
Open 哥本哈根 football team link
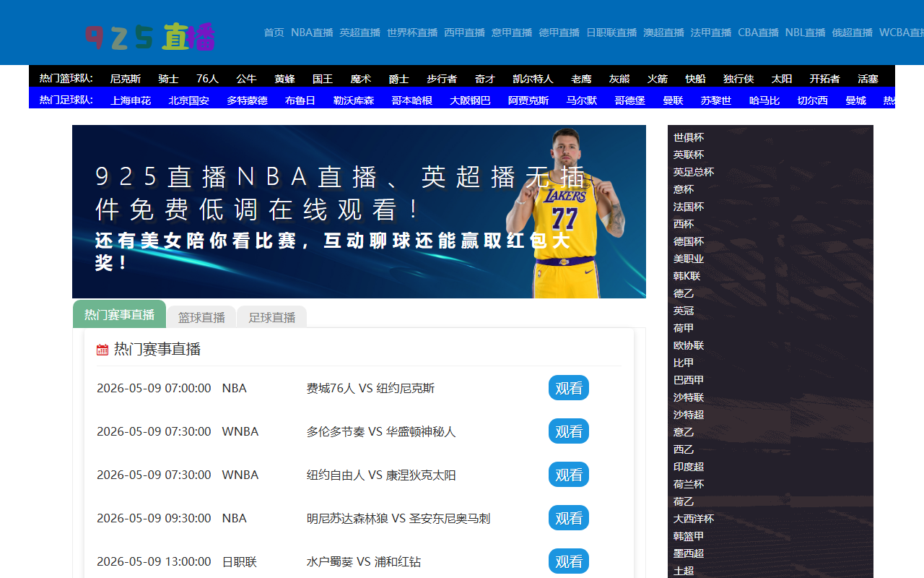click(x=411, y=100)
